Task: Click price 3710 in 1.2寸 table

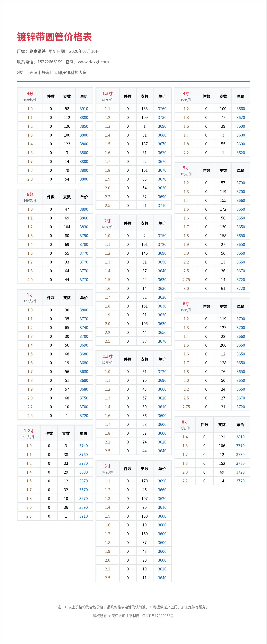Action: tap(84, 516)
